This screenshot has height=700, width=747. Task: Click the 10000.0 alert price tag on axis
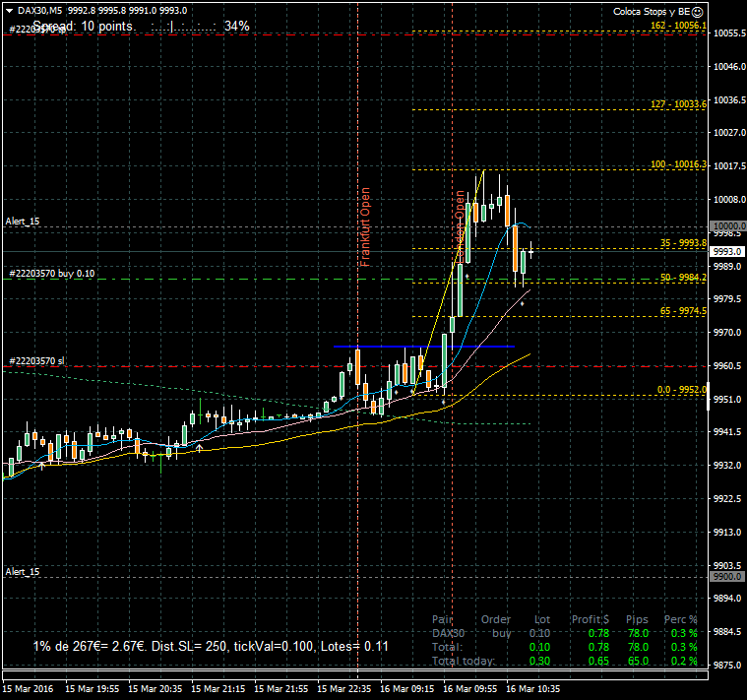[x=727, y=225]
